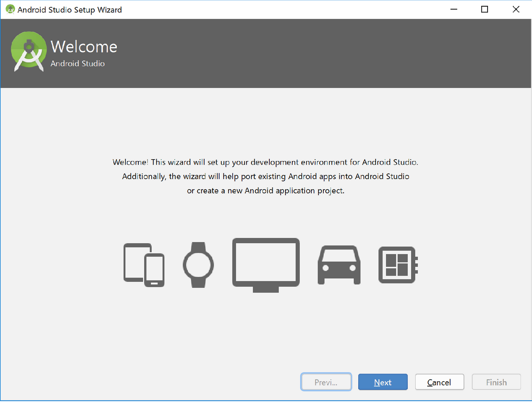The height and width of the screenshot is (402, 532).
Task: Cancel the setup wizard
Action: tap(439, 382)
